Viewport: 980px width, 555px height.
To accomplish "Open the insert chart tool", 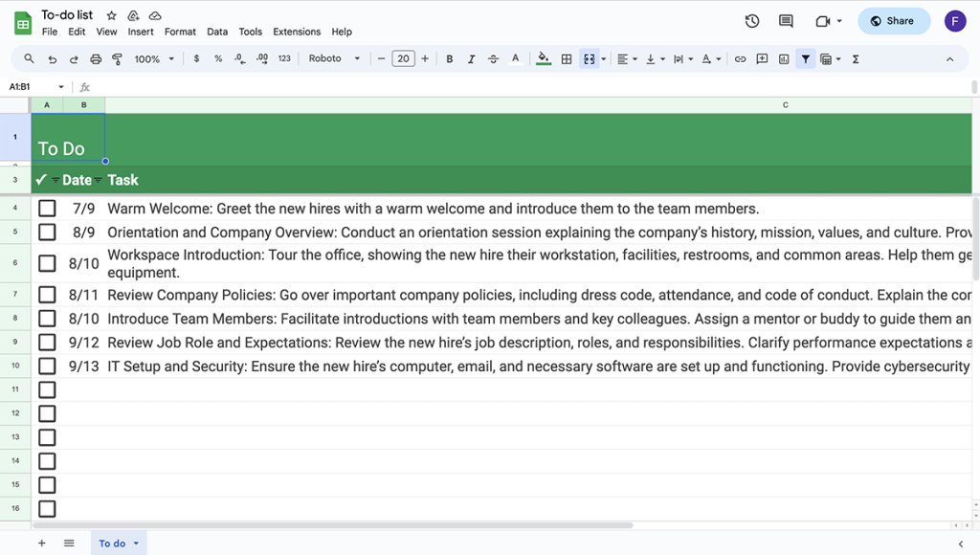I will [x=783, y=58].
